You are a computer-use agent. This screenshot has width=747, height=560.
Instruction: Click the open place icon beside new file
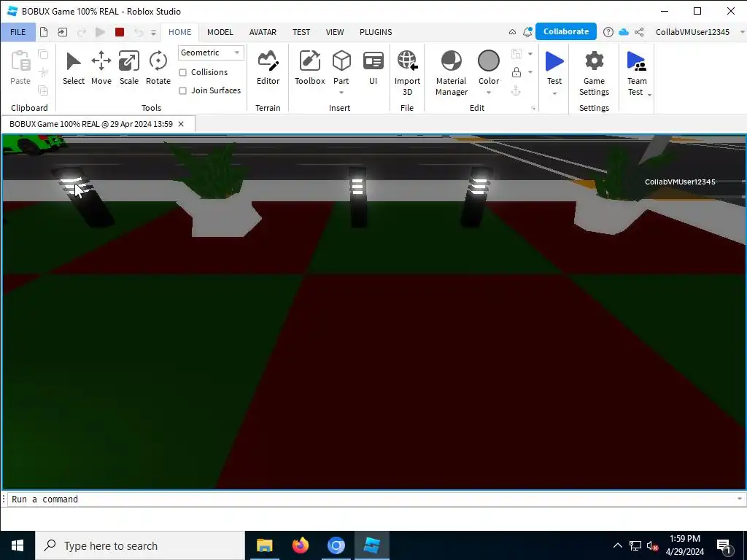[63, 32]
